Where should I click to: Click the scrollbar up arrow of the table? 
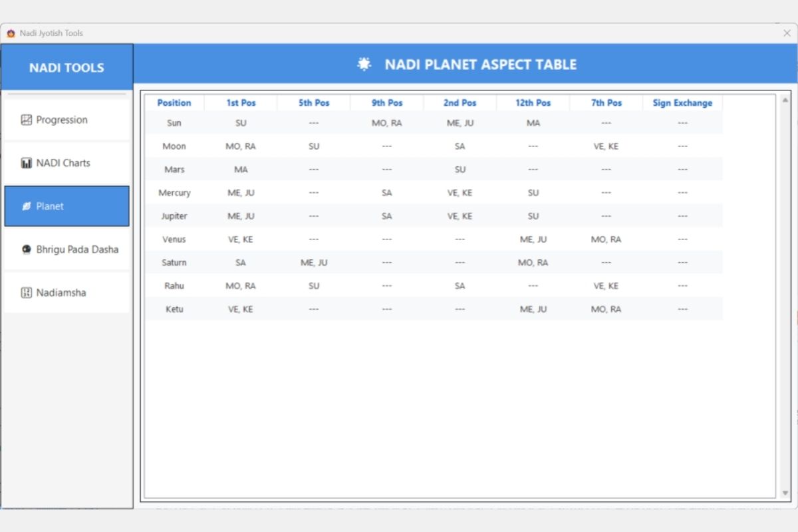pos(785,100)
